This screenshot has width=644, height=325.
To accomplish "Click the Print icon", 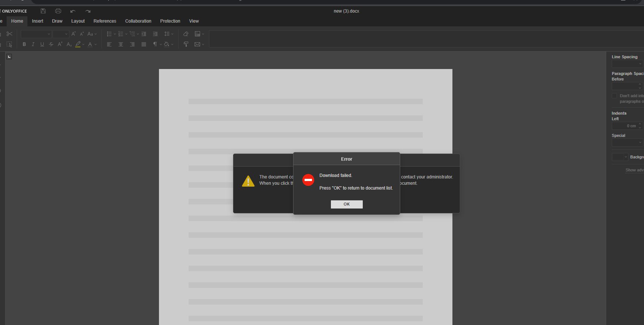I will pos(58,11).
